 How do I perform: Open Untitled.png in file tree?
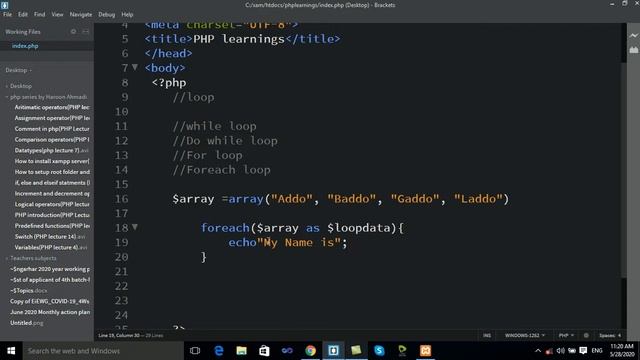(27, 323)
